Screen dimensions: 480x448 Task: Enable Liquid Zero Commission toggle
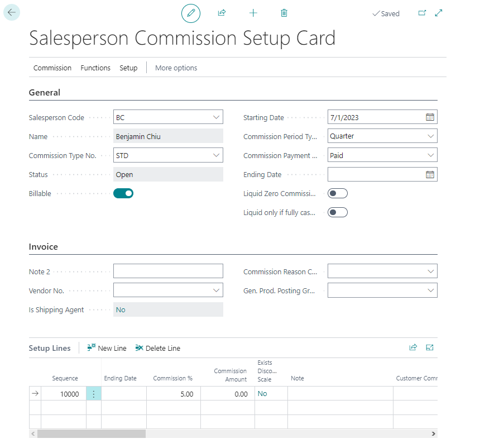pyautogui.click(x=338, y=193)
